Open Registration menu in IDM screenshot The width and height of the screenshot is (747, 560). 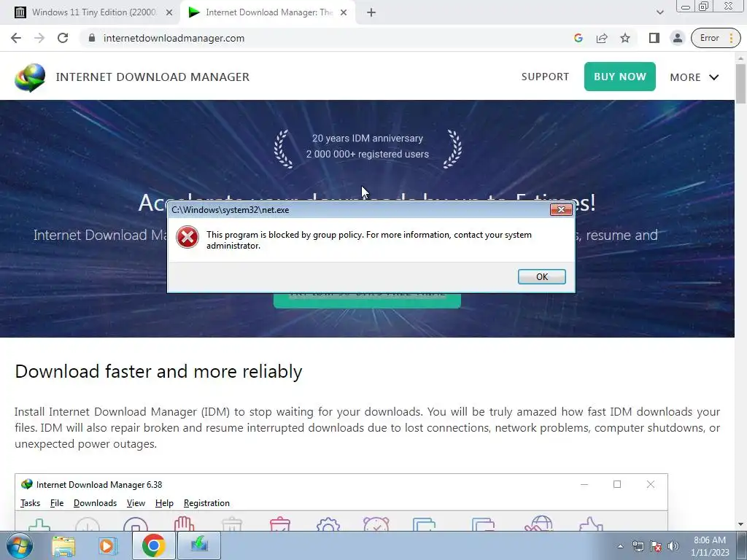(206, 503)
